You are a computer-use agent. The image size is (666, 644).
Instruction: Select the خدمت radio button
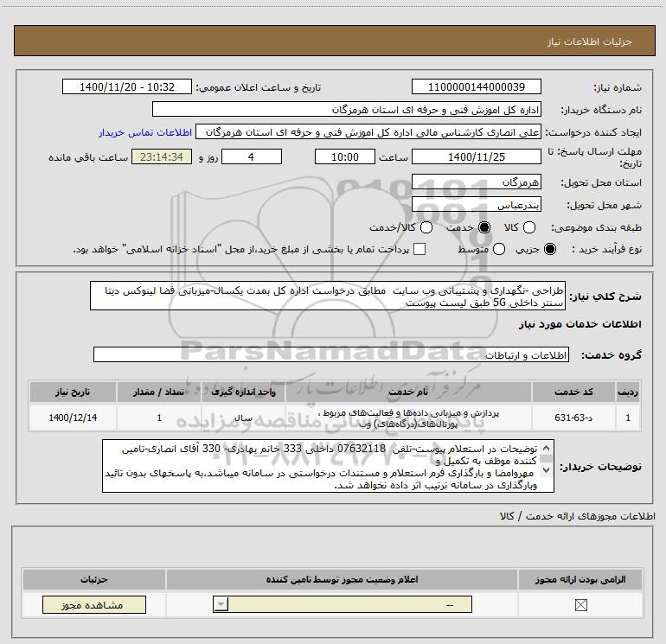coord(484,228)
